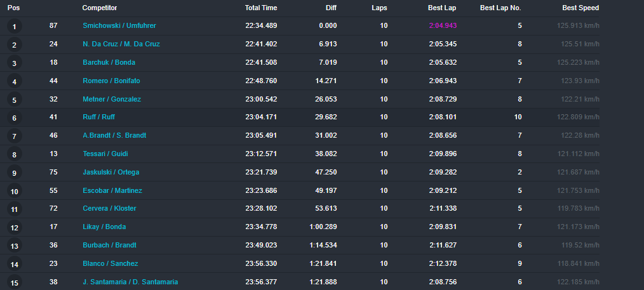
Task: Sort by the Total Time column header
Action: point(261,8)
